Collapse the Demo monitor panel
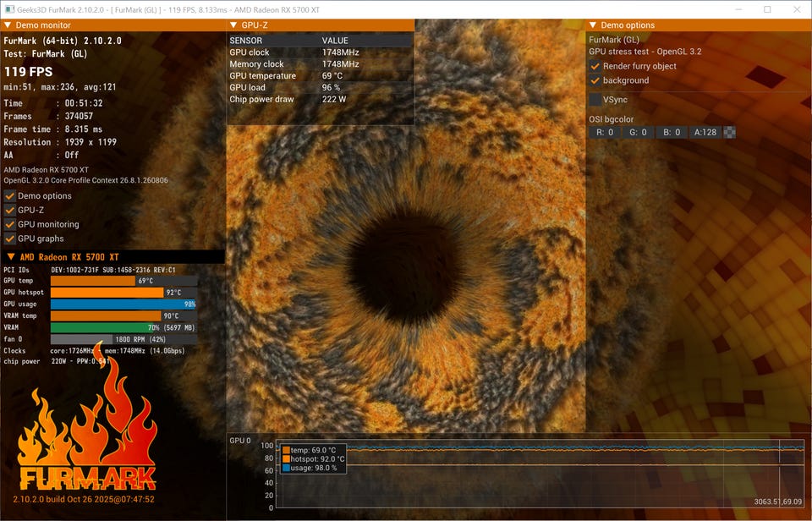Screen dimensions: 812x521 click(8, 25)
